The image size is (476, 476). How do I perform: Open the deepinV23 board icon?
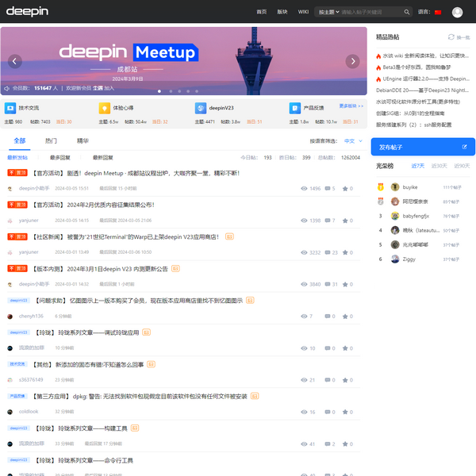[x=200, y=108]
